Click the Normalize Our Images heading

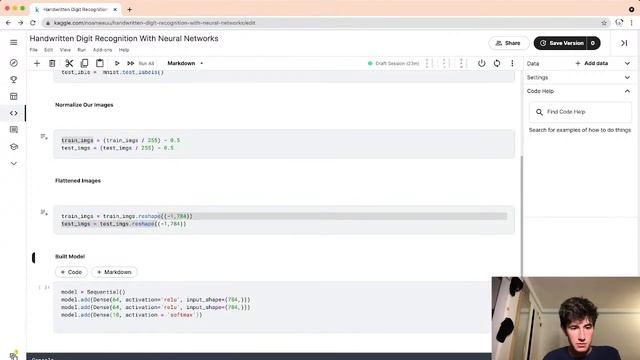click(x=84, y=105)
